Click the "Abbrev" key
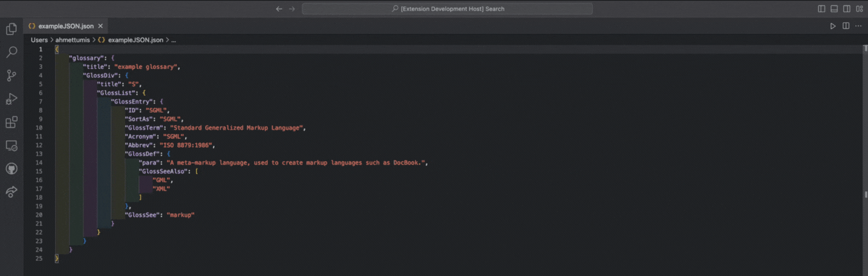This screenshot has width=868, height=276. 140,145
